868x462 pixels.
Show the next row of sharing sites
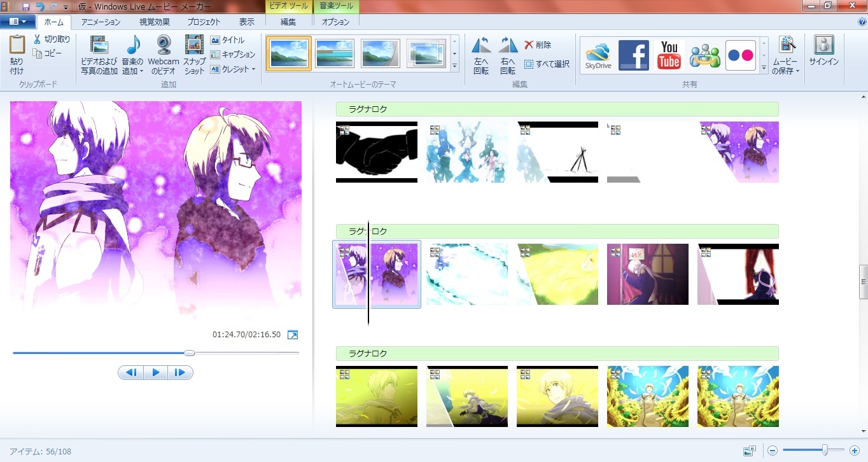(x=764, y=55)
